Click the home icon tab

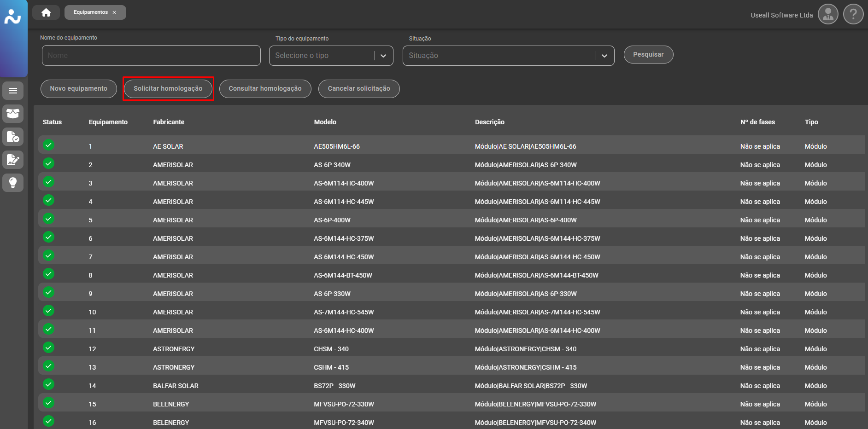pos(46,12)
